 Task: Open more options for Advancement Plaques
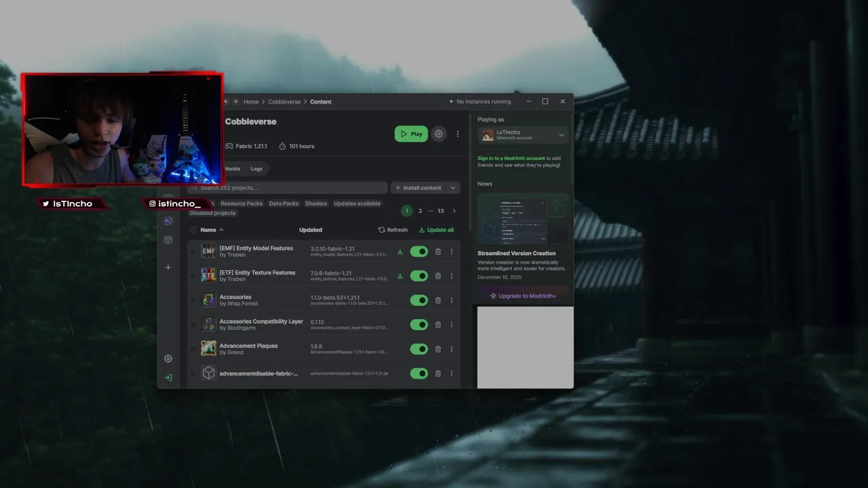[x=452, y=349]
